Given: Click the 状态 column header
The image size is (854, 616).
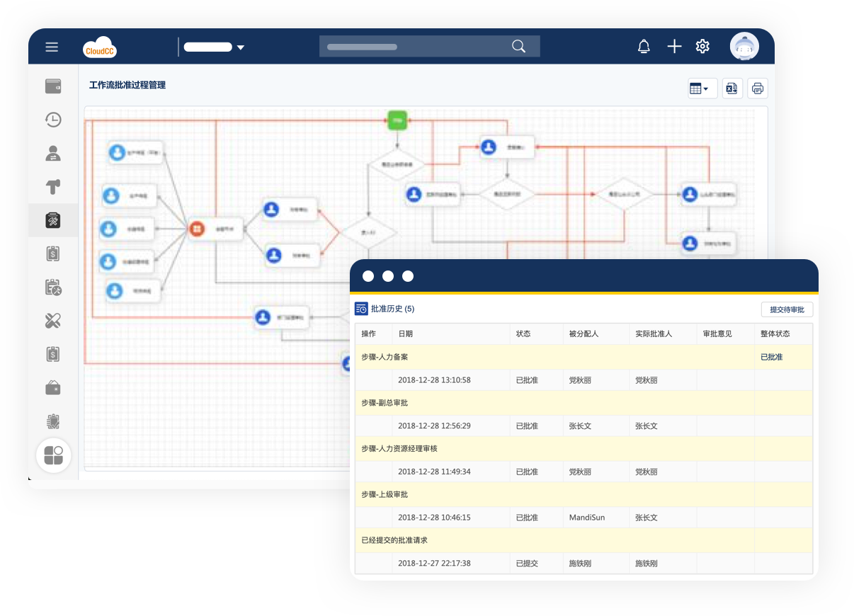Looking at the screenshot, I should tap(523, 333).
